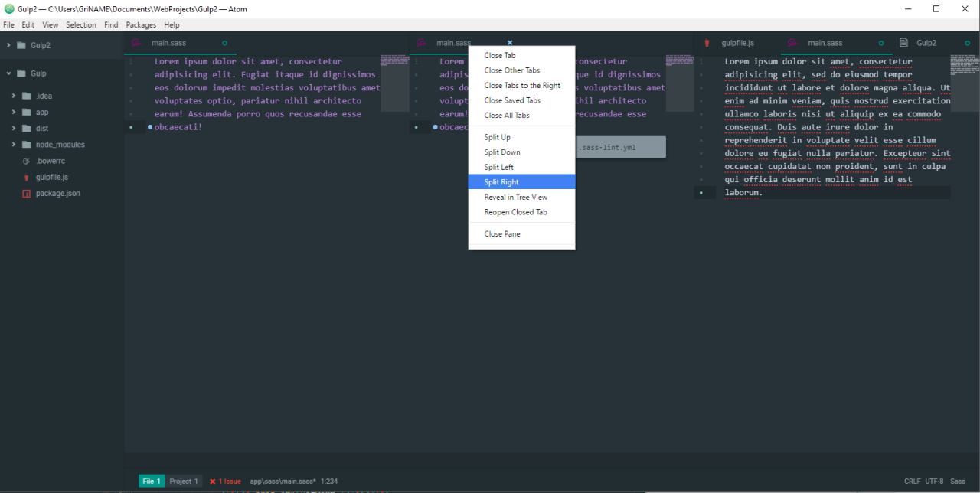
Task: Switch to the gulpfile.js tab
Action: (x=737, y=43)
